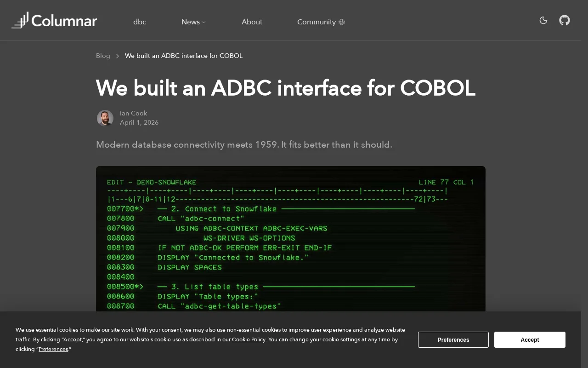
Task: Open the dbc navigation item
Action: pyautogui.click(x=140, y=22)
